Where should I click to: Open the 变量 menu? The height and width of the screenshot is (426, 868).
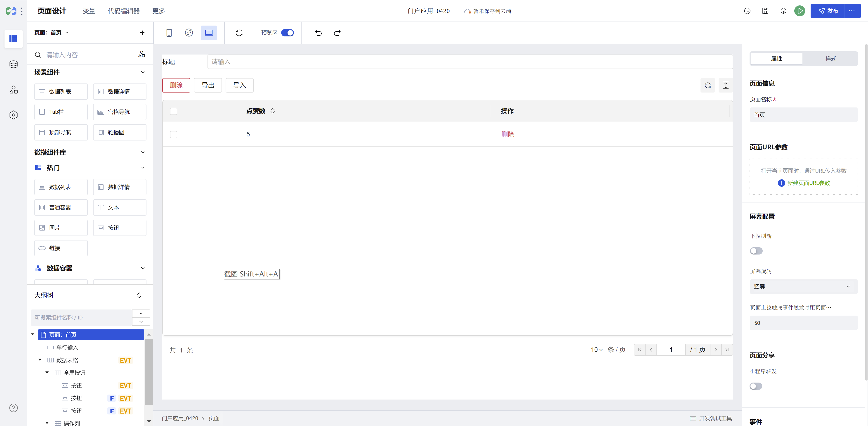pos(89,11)
